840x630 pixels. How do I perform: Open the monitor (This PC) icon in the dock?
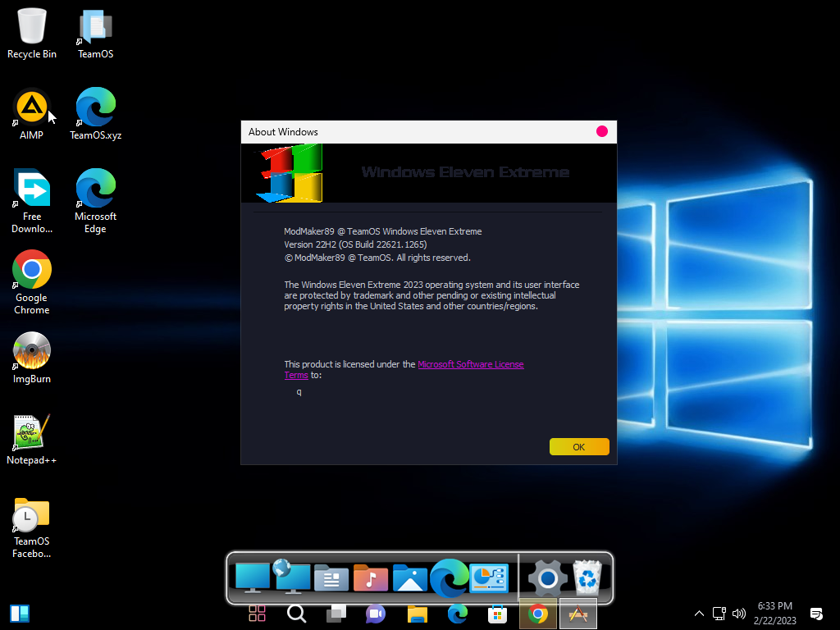click(x=253, y=577)
